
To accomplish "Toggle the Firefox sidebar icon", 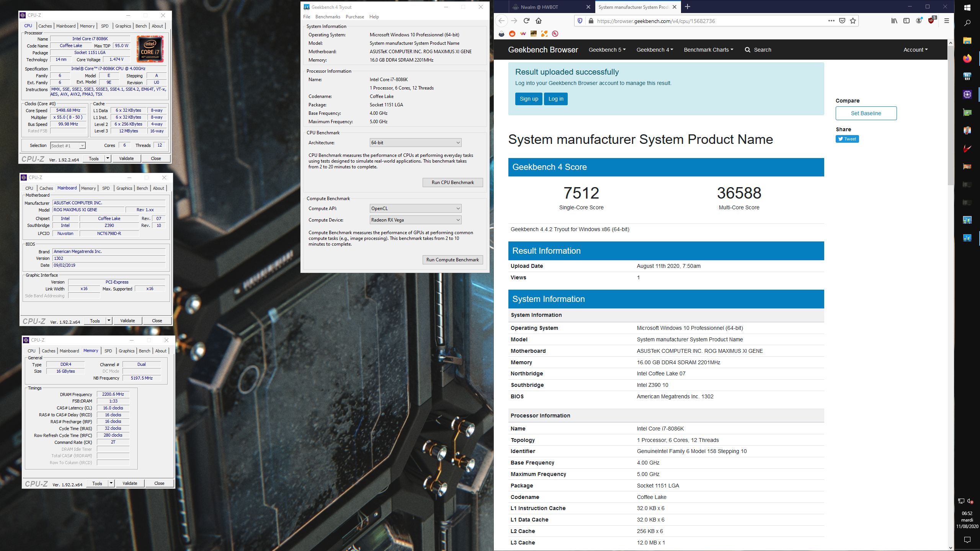I will (906, 21).
